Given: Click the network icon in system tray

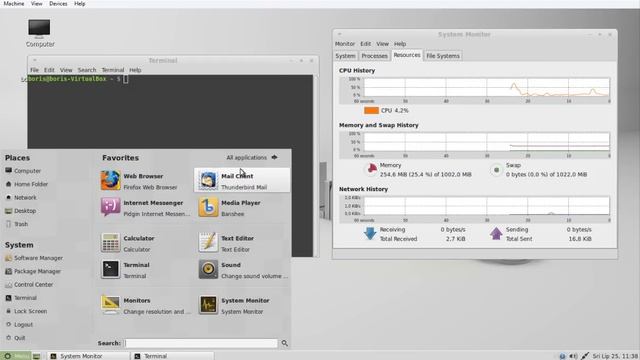Looking at the screenshot, I should [585, 356].
